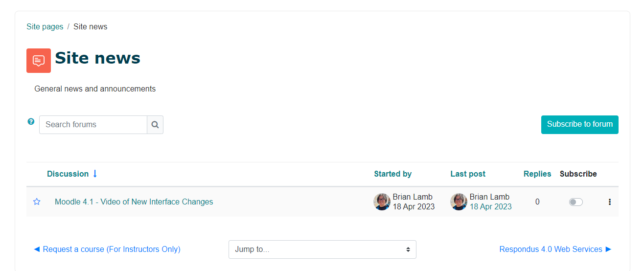Click the magnifying glass search button
The width and height of the screenshot is (644, 271).
155,125
